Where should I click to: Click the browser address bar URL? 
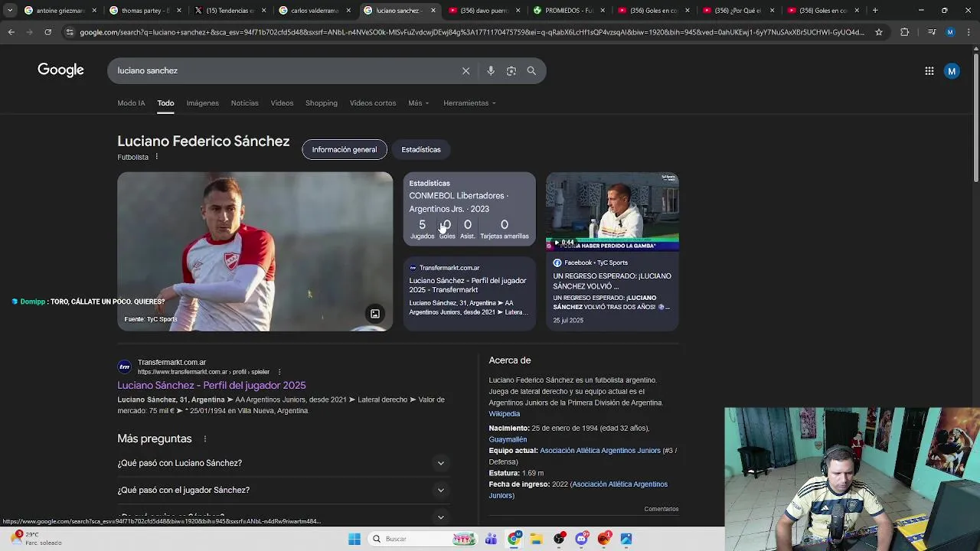coord(472,32)
